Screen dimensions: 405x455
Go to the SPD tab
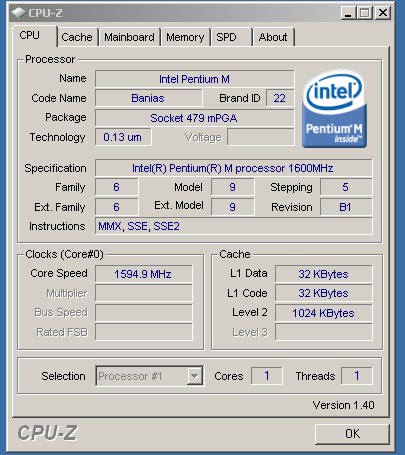[x=231, y=37]
